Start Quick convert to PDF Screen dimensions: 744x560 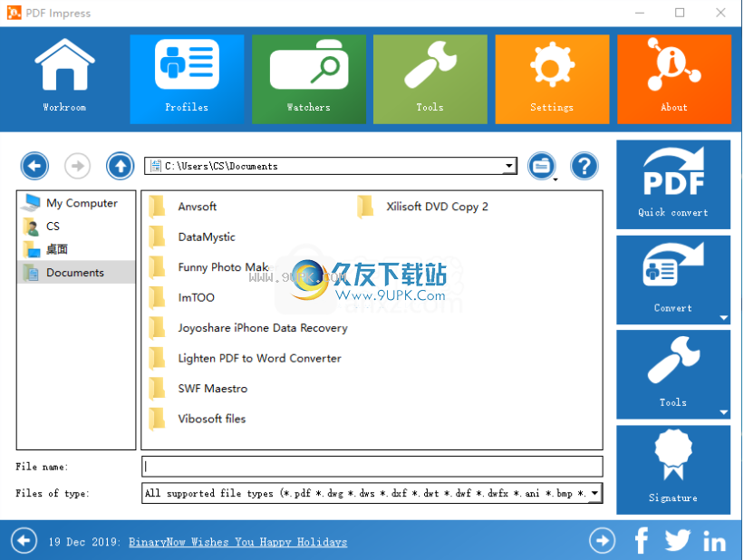[x=673, y=184]
